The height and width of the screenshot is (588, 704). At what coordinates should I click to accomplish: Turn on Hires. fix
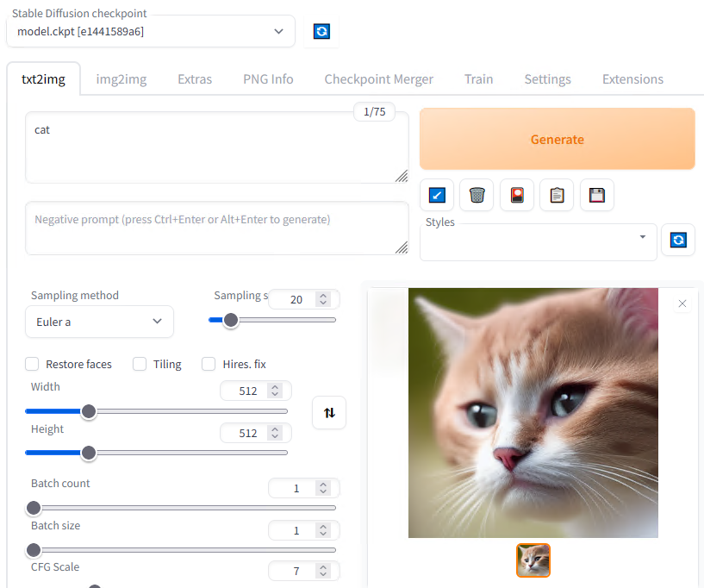pyautogui.click(x=209, y=364)
